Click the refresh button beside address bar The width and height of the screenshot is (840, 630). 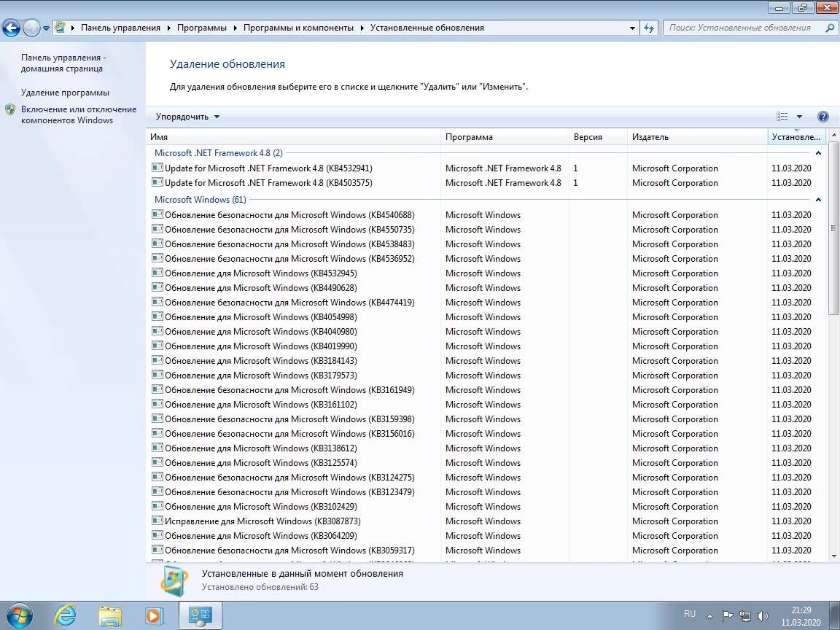point(649,28)
